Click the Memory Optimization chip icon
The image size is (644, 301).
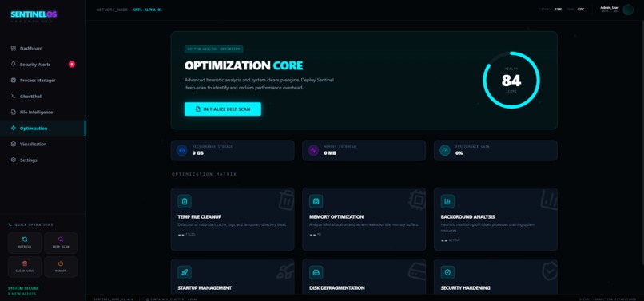tap(316, 201)
